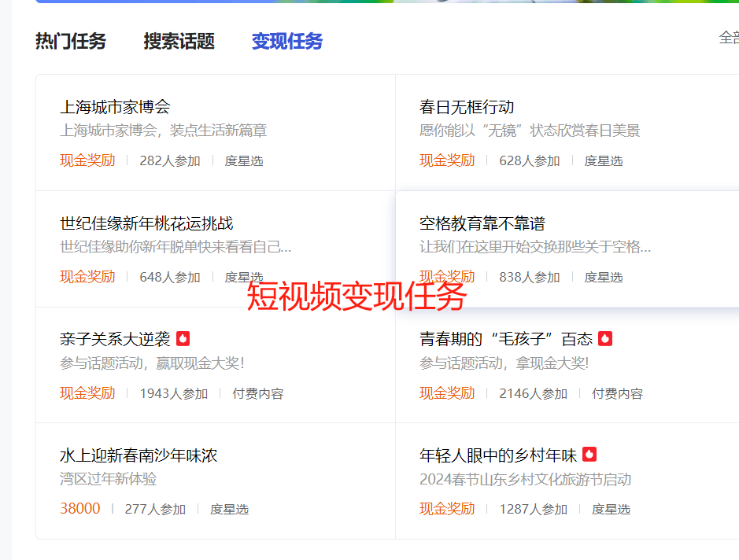Image resolution: width=739 pixels, height=560 pixels.
Task: Click description 上海城市家博会，装点生活新篇章
Action: (164, 131)
